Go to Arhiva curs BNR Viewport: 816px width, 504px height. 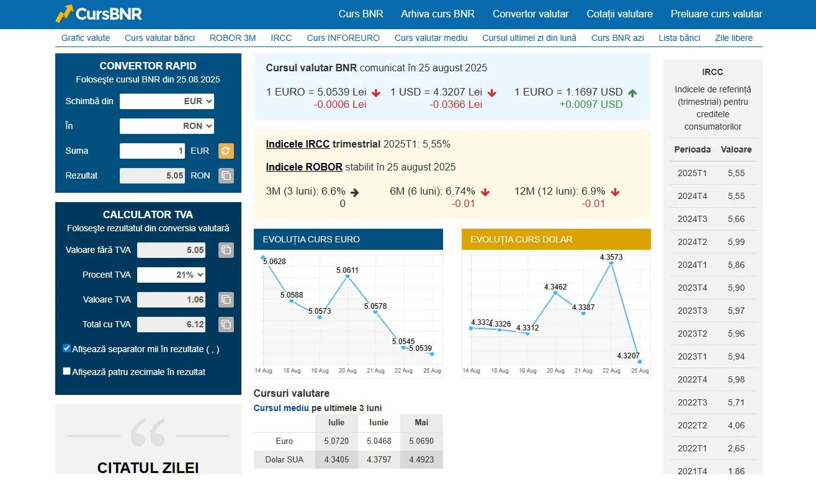(x=438, y=14)
